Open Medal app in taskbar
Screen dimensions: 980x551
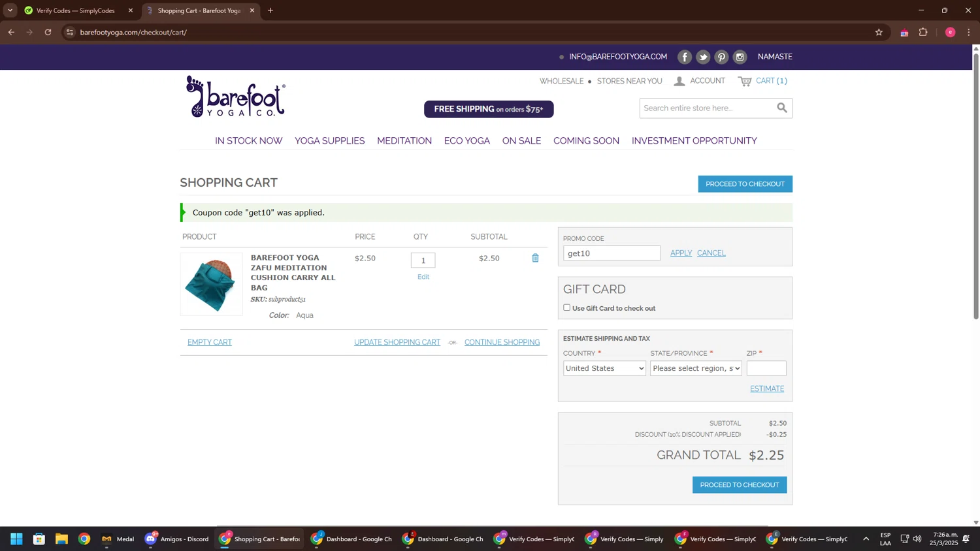[x=118, y=539]
